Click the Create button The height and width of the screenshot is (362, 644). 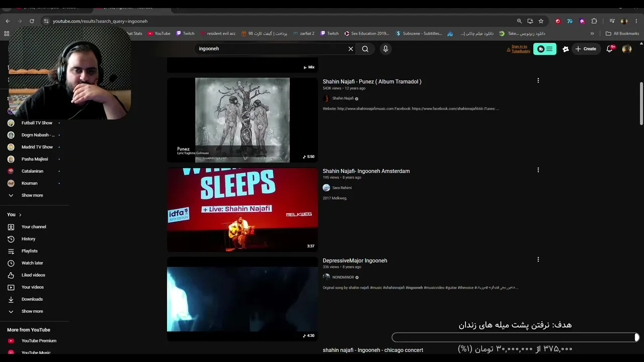[x=586, y=49]
